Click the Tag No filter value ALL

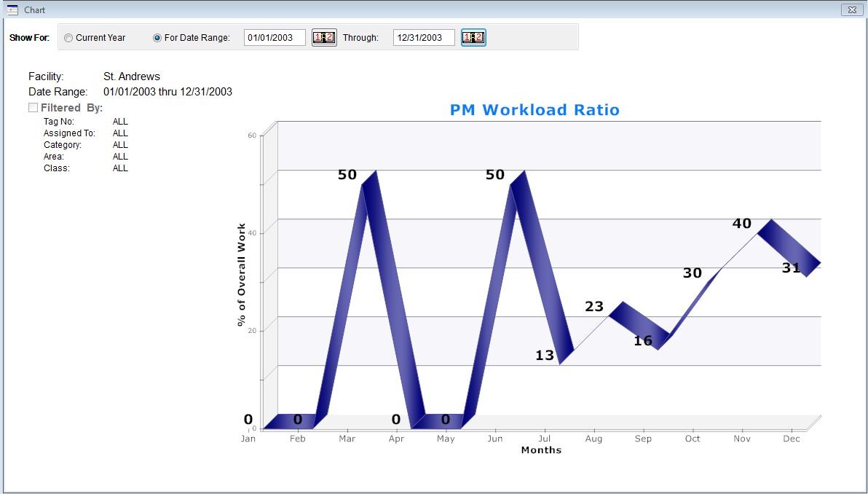click(120, 121)
